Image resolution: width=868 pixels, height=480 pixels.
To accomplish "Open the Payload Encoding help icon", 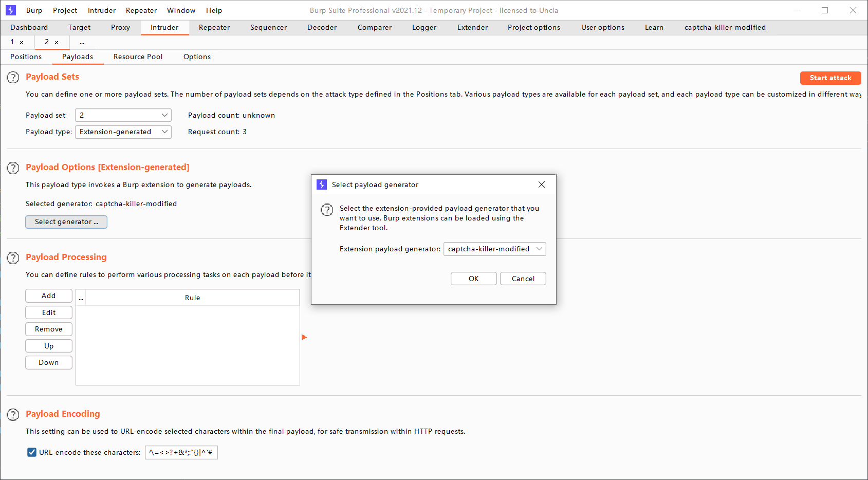I will click(13, 415).
